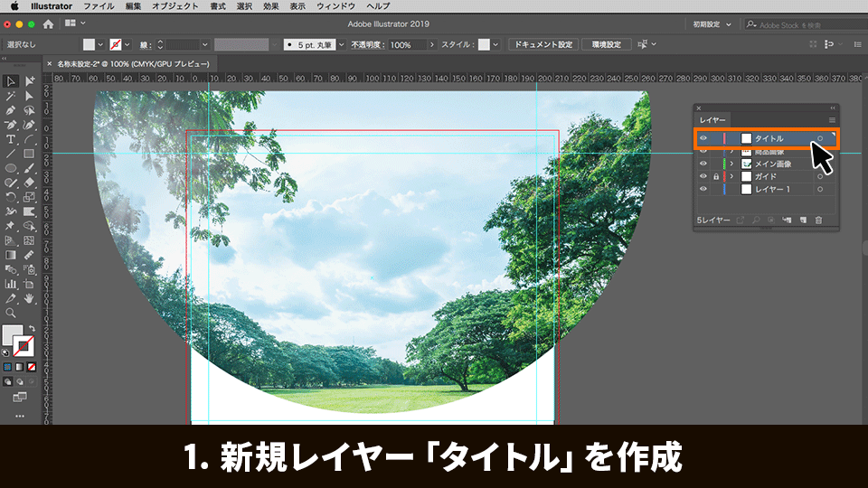Click target circle of ガイド layer
868x488 pixels.
coord(820,176)
